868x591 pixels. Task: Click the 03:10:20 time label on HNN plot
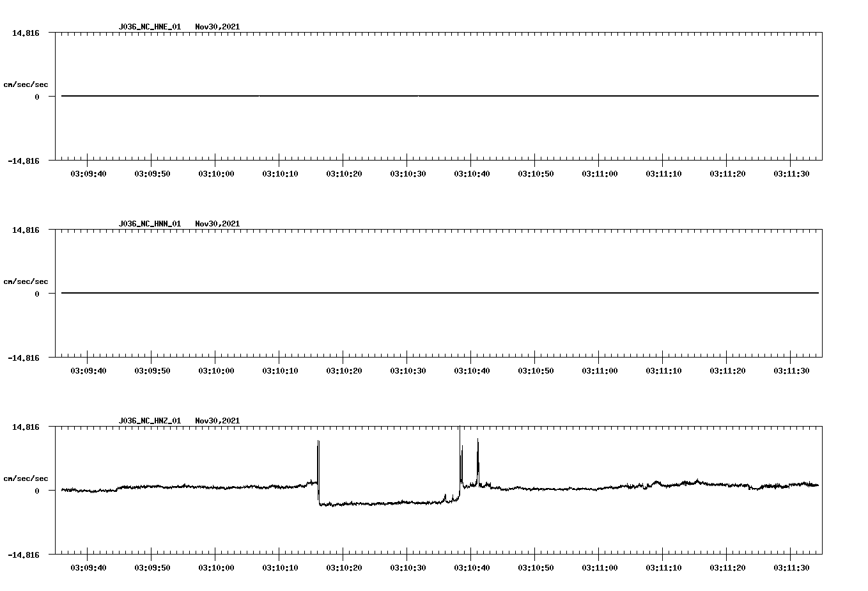344,371
